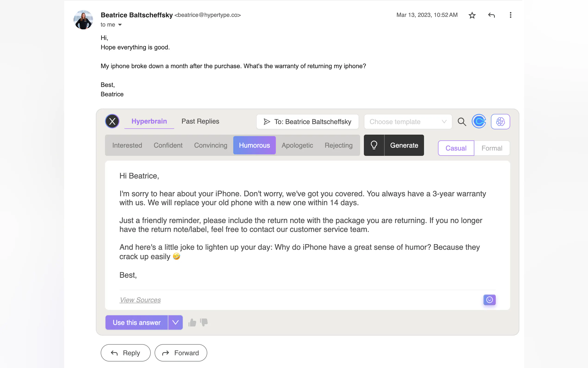Viewport: 588px width, 368px height.
Task: Click the lightbulb icon beside Generate
Action: pyautogui.click(x=374, y=145)
